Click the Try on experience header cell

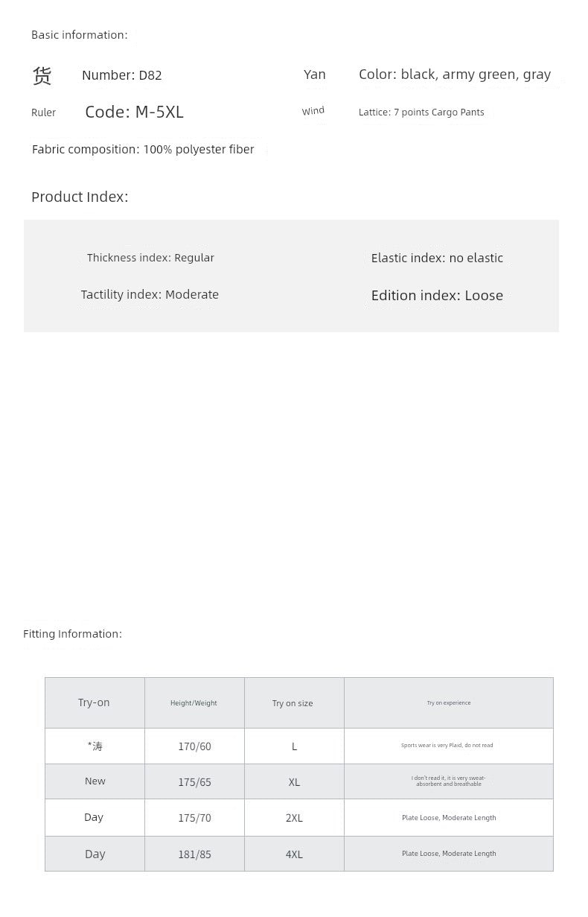[448, 703]
